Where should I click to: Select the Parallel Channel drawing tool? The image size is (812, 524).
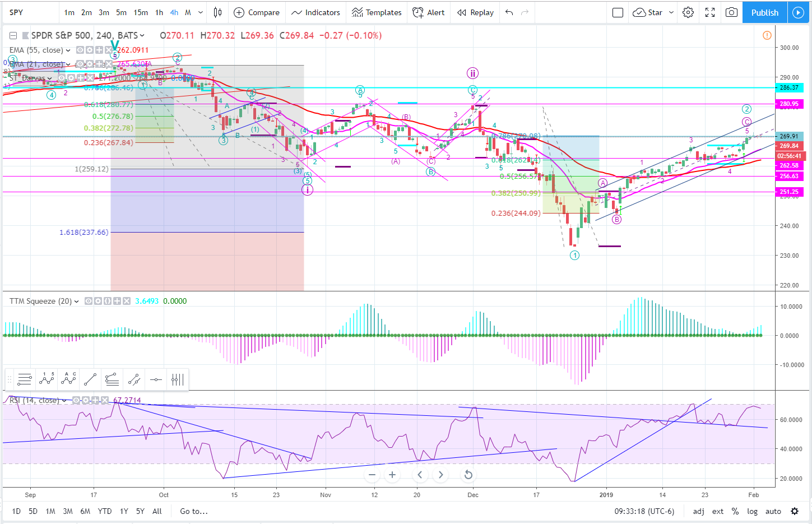[134, 380]
